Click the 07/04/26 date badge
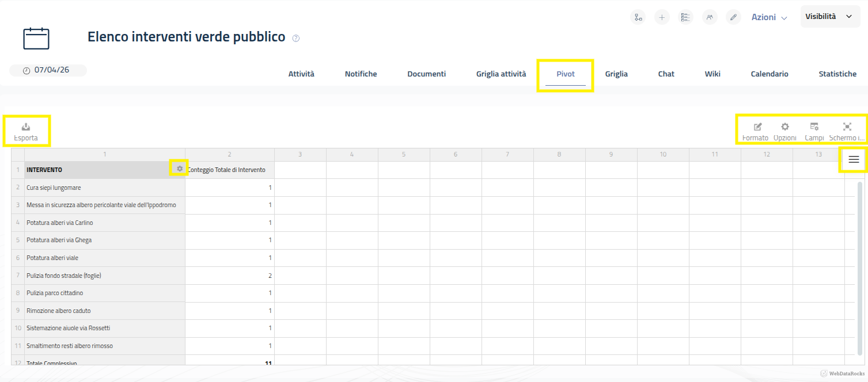 pyautogui.click(x=47, y=70)
